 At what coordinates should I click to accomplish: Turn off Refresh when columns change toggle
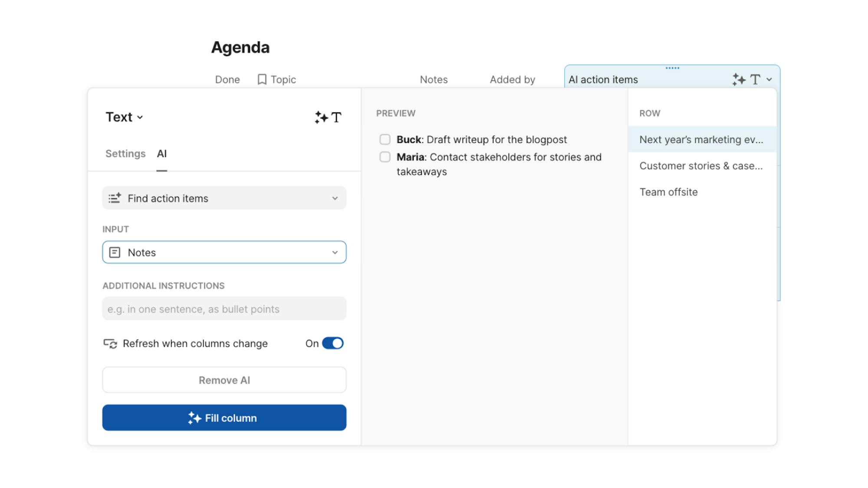pos(333,343)
